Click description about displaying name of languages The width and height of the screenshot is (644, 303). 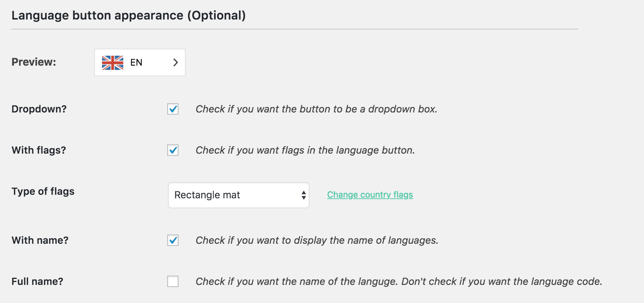(x=317, y=240)
